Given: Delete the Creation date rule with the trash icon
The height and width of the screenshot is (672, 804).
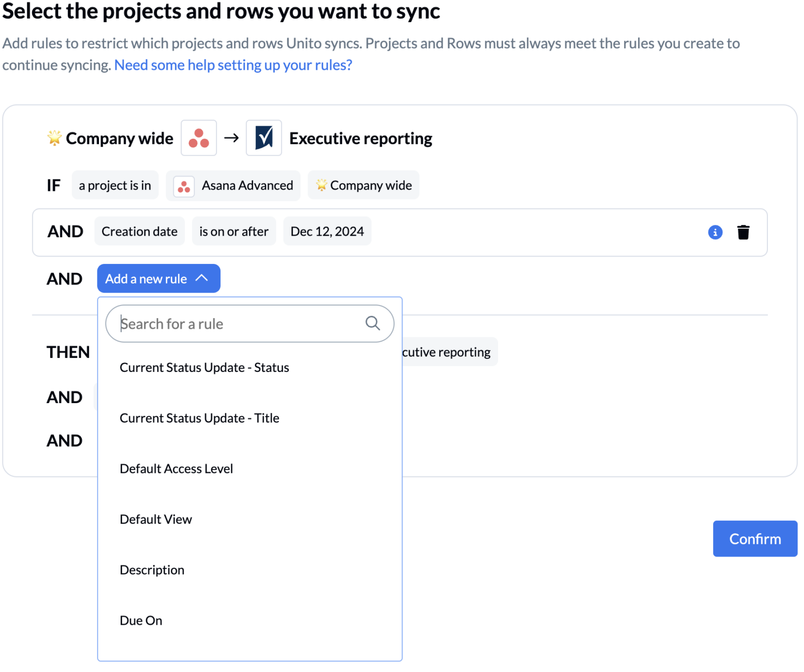Looking at the screenshot, I should (x=744, y=232).
